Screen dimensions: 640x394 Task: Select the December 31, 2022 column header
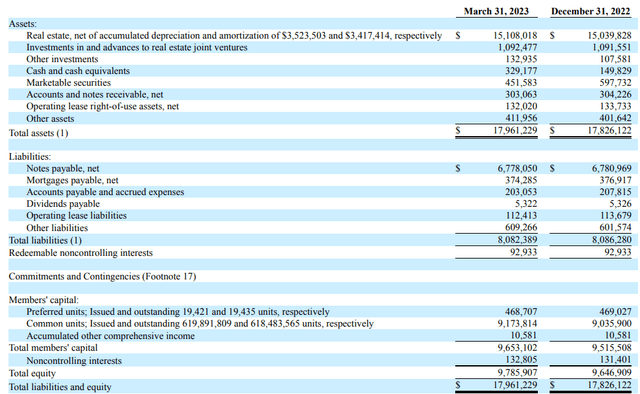click(590, 11)
